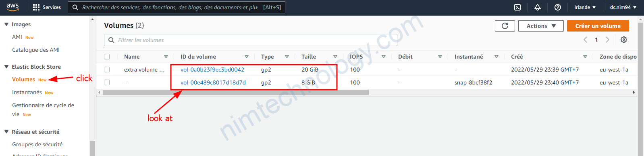Open Instantanés in the sidebar
Viewport: 644px width, 156px height.
coord(27,92)
